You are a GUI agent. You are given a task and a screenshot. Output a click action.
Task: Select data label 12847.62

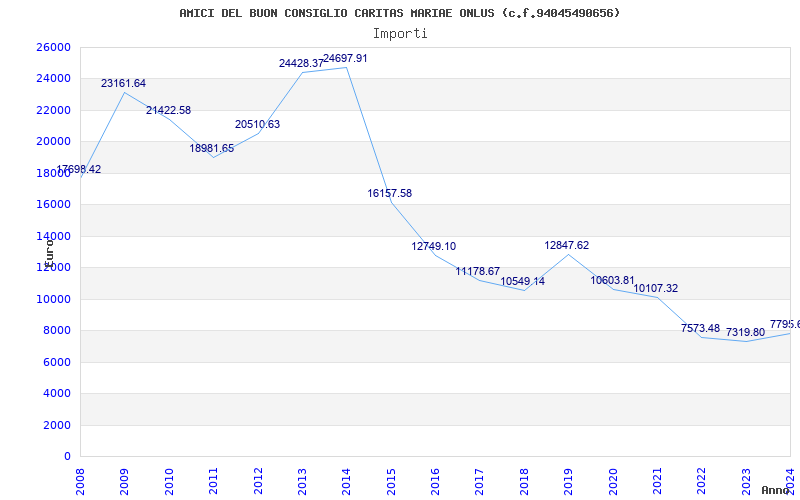click(x=567, y=245)
